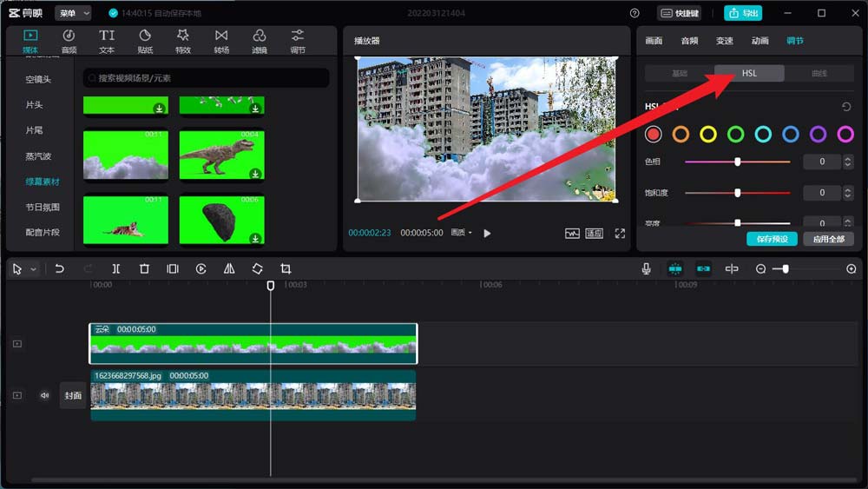Open the selection tool mode dropdown arrow
Screen dimensions: 868x489
(x=33, y=269)
